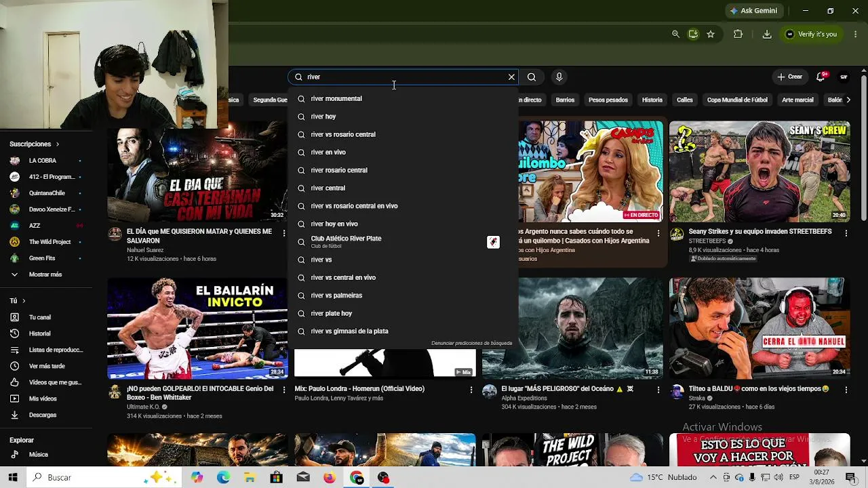868x488 pixels.
Task: Choose the "river central" suggestion
Action: pyautogui.click(x=403, y=188)
